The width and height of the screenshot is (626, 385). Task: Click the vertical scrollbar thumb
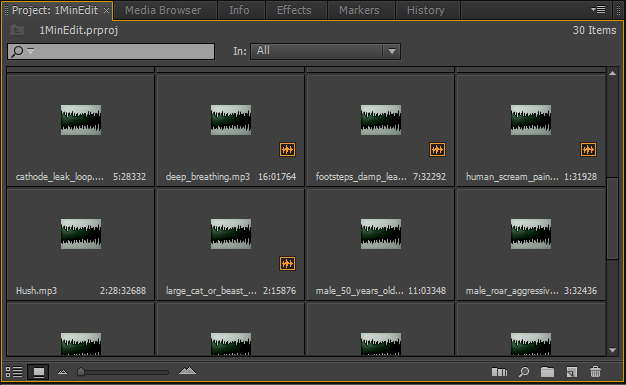pyautogui.click(x=612, y=218)
